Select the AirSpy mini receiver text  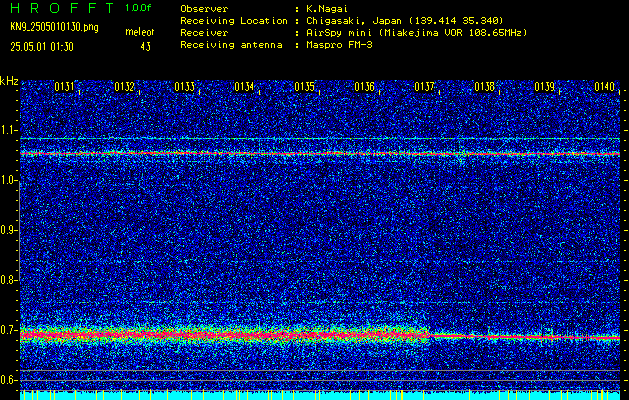pyautogui.click(x=416, y=33)
